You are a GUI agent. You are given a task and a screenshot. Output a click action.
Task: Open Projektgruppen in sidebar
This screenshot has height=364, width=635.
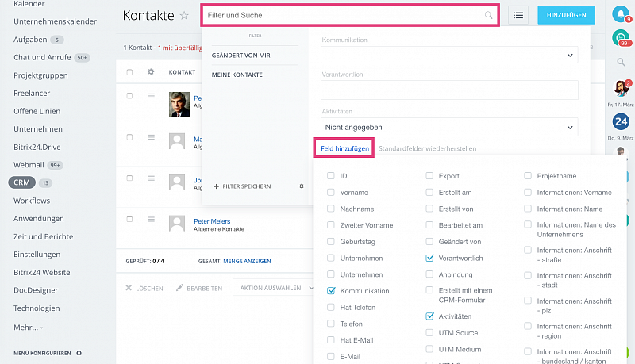[40, 75]
